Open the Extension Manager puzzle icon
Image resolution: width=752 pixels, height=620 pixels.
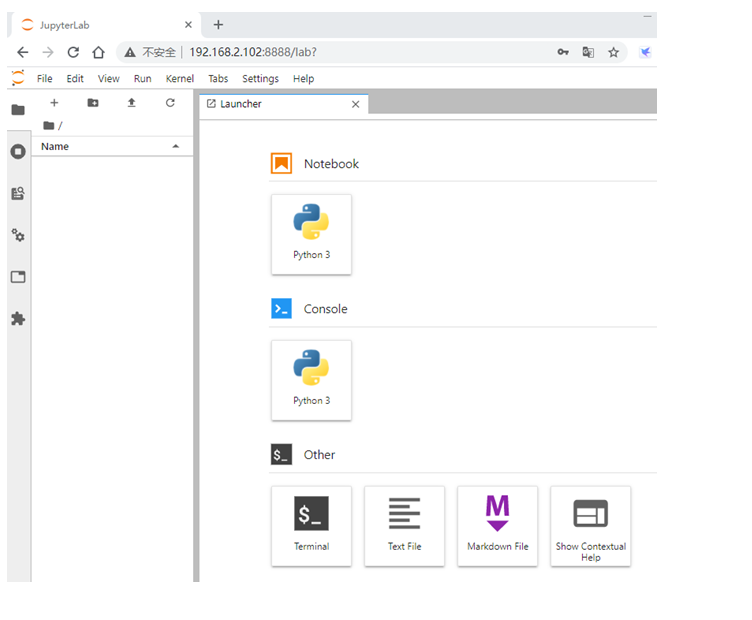[18, 318]
